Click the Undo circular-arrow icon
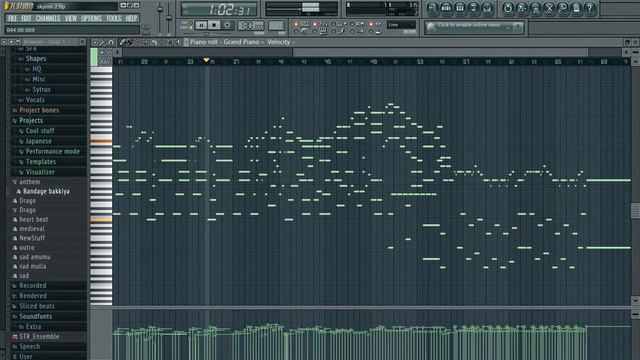The image size is (640, 360). click(x=508, y=8)
